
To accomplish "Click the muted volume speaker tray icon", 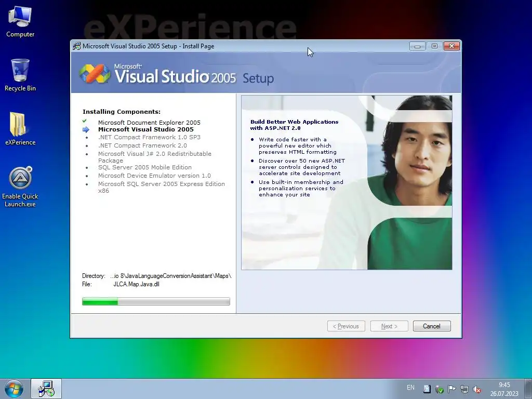I will pyautogui.click(x=477, y=389).
